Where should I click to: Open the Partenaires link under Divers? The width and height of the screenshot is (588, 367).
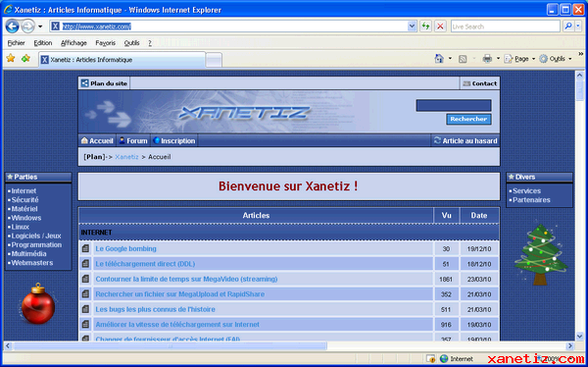pos(531,200)
